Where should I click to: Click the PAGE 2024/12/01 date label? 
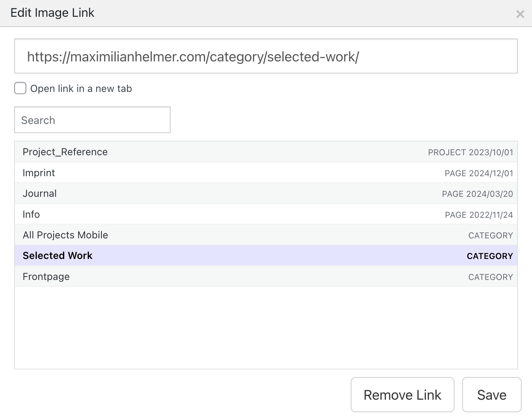click(x=479, y=173)
